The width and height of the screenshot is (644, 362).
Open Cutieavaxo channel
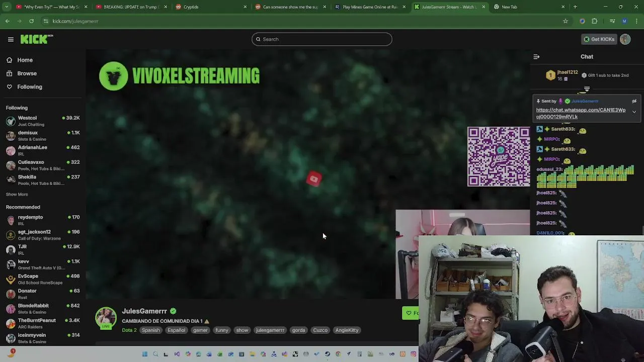click(43, 165)
